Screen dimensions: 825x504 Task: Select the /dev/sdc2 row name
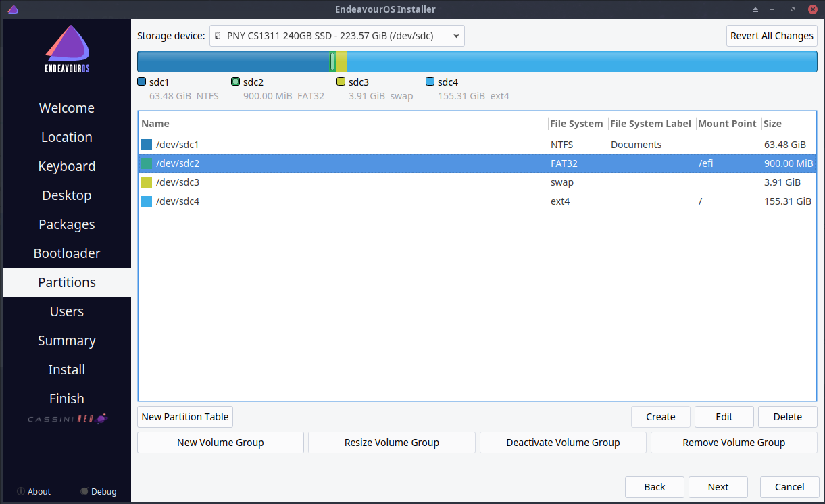177,163
